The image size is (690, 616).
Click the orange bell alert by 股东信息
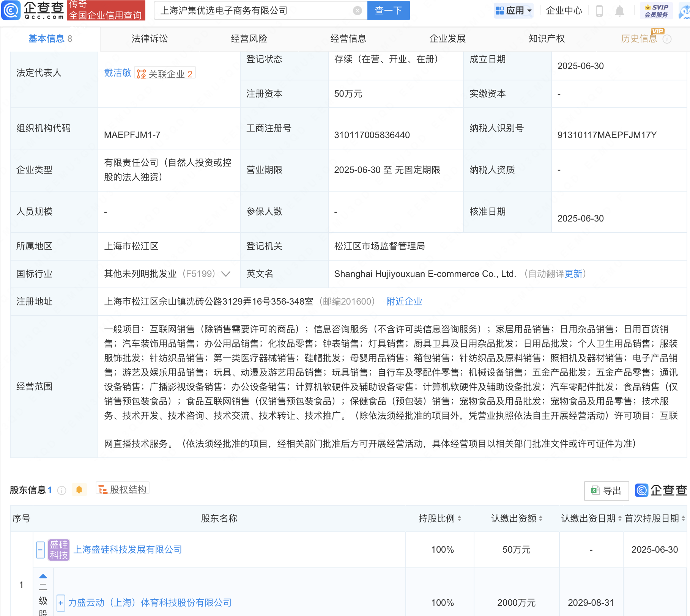tap(79, 490)
